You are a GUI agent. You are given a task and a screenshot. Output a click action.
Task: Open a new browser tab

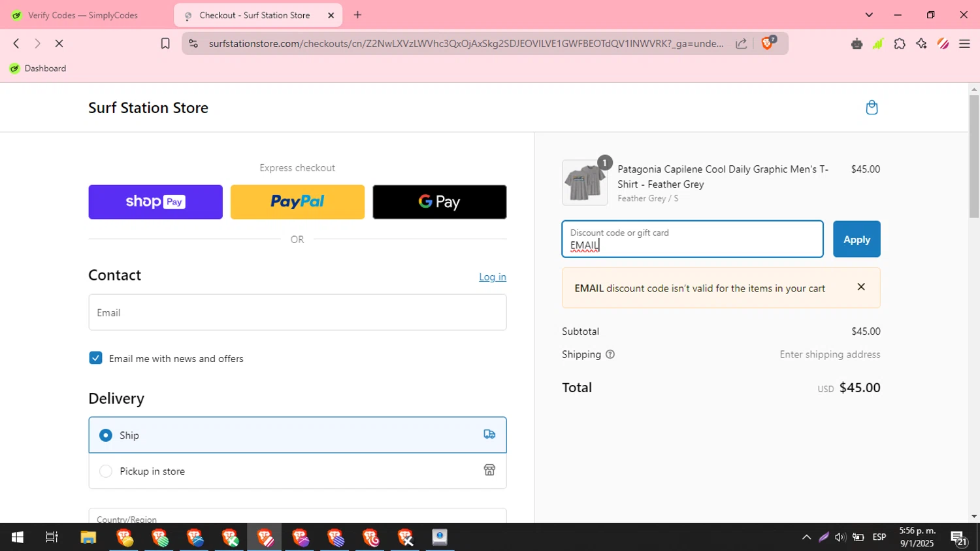coord(357,15)
